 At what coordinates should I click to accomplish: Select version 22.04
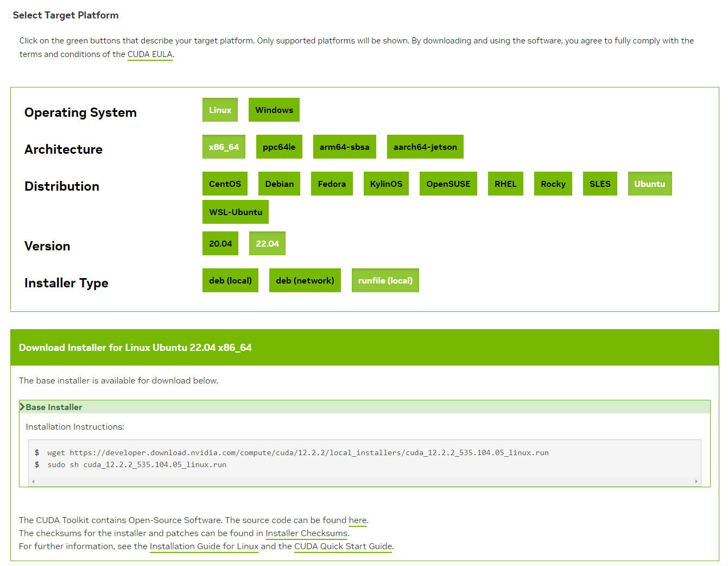click(267, 243)
